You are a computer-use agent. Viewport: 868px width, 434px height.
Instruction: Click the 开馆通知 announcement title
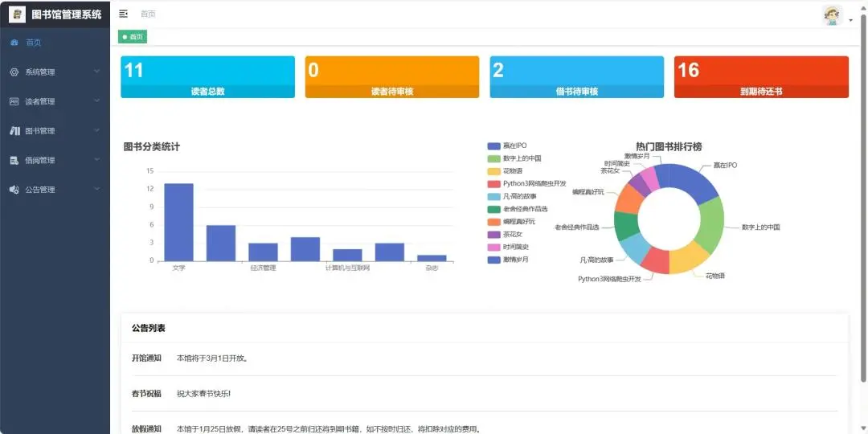click(146, 358)
